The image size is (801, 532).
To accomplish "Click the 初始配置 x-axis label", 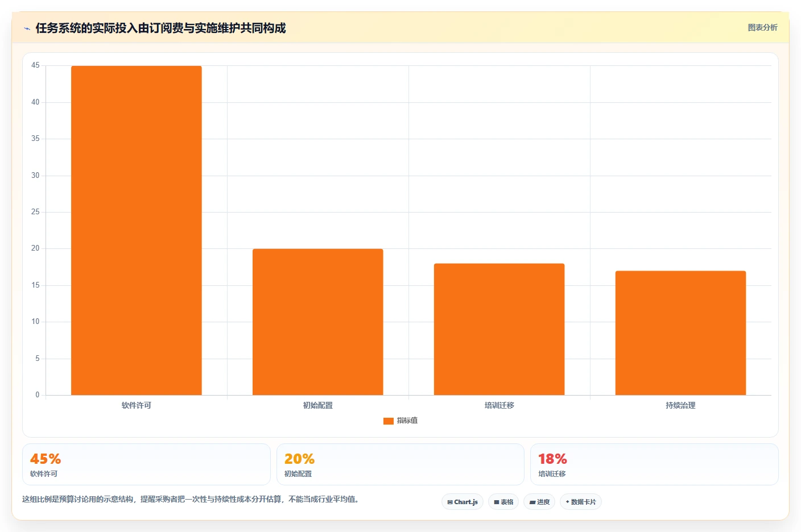I will tap(318, 405).
